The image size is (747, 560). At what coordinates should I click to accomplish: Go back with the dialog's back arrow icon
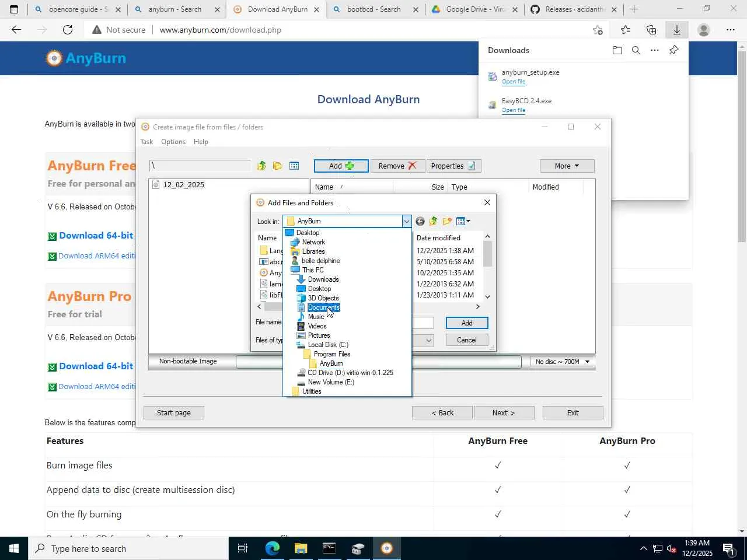[420, 221]
